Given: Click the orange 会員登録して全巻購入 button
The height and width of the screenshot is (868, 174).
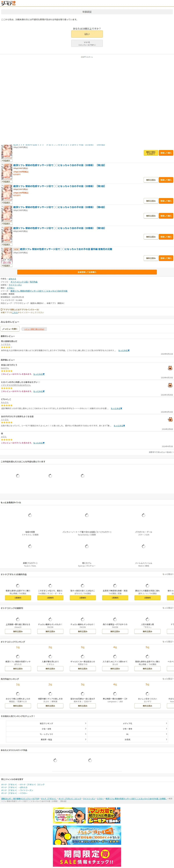Looking at the screenshot, I should click(x=87, y=272).
